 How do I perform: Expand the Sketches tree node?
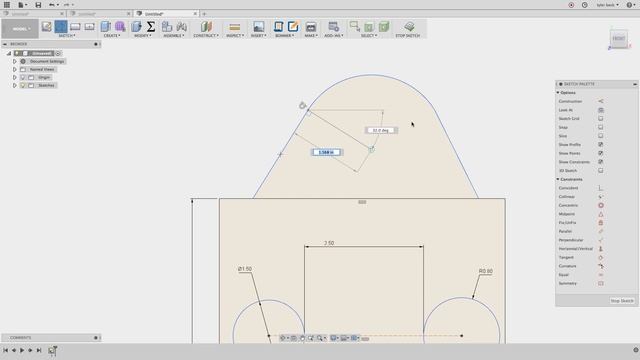click(x=15, y=85)
